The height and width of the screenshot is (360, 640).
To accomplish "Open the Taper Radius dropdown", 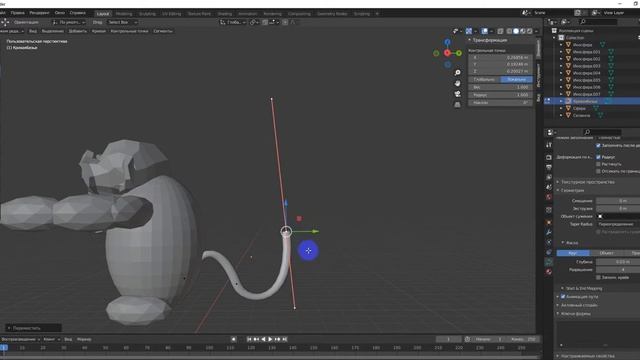I will (618, 224).
